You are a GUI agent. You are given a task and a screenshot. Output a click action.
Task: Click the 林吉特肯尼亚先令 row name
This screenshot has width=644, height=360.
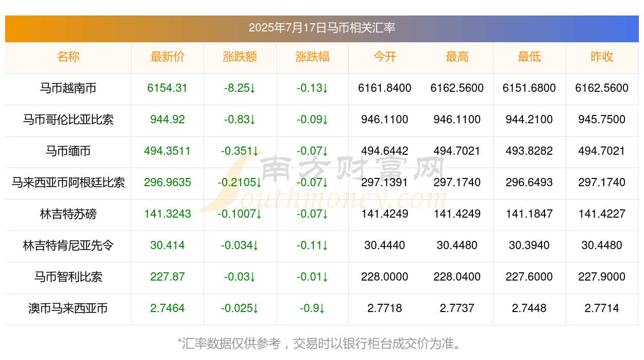click(x=68, y=246)
